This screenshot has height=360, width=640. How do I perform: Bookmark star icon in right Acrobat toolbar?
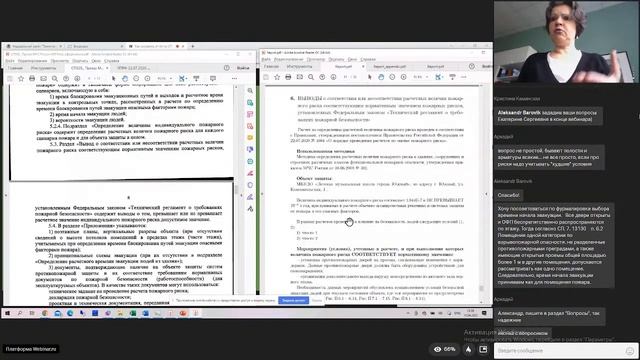pyautogui.click(x=277, y=77)
